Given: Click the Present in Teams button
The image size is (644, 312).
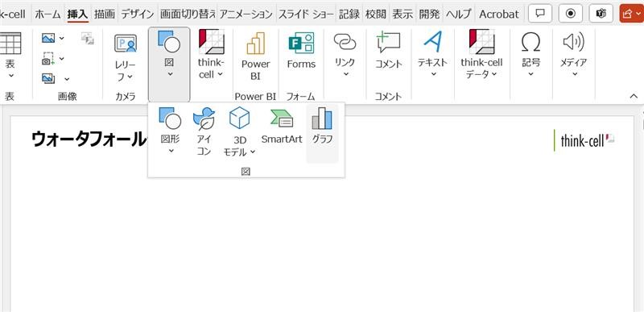Looking at the screenshot, I should coord(601,14).
